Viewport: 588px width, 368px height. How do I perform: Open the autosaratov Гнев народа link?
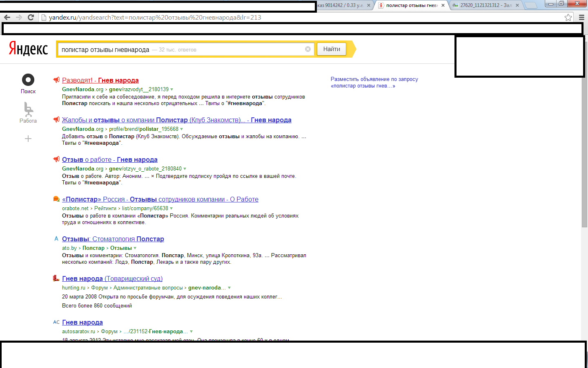coord(82,322)
